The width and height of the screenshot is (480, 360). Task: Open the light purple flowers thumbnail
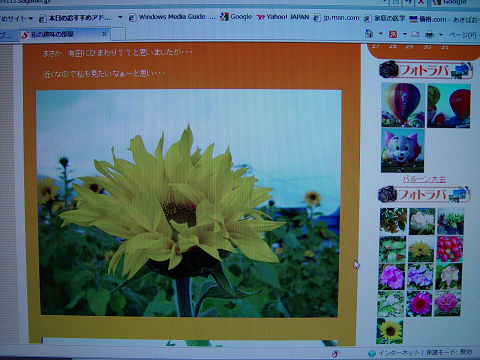(420, 277)
